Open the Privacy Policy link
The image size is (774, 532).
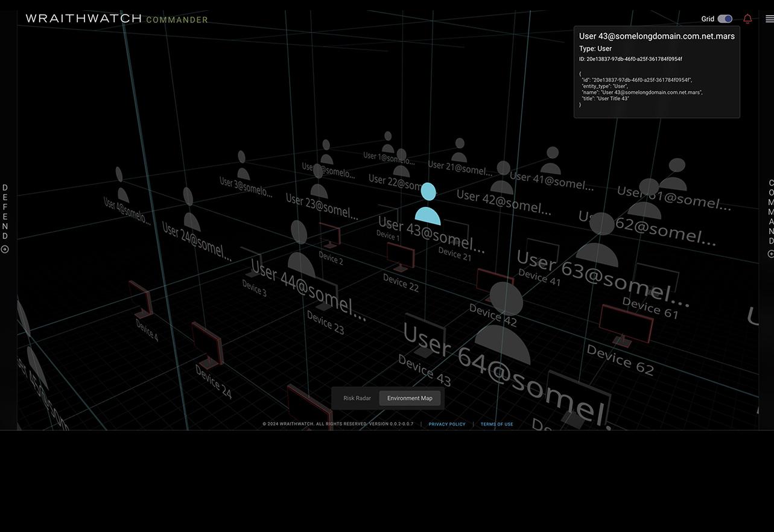pos(447,424)
